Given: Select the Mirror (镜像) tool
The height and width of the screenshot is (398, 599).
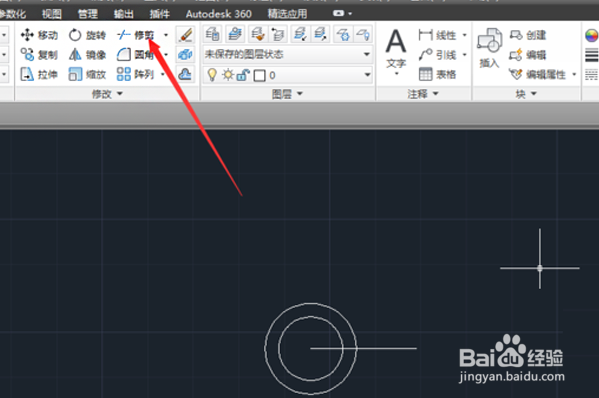Looking at the screenshot, I should click(x=87, y=55).
